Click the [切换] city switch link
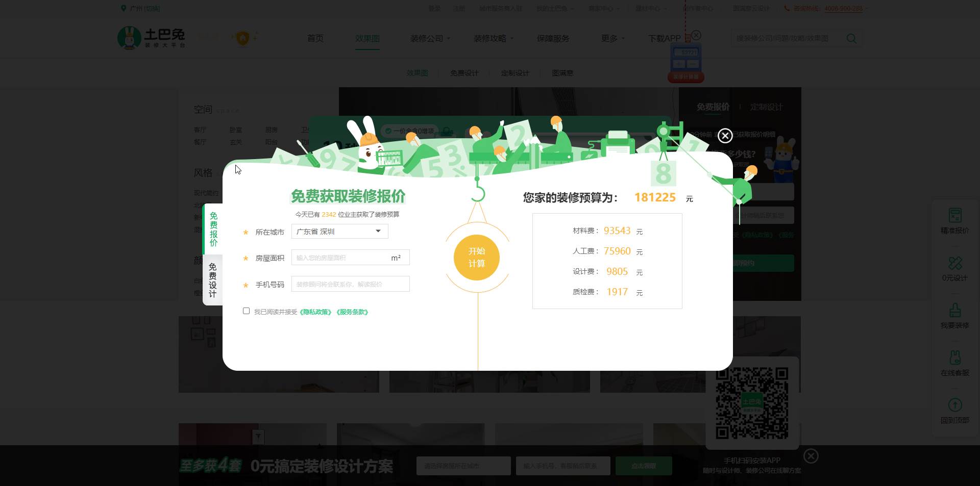 tap(152, 8)
